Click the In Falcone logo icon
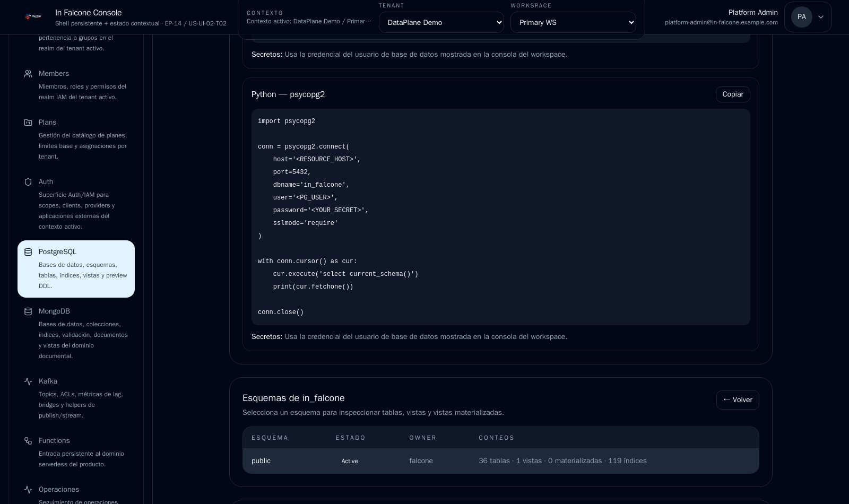This screenshot has height=504, width=849. pos(33,17)
